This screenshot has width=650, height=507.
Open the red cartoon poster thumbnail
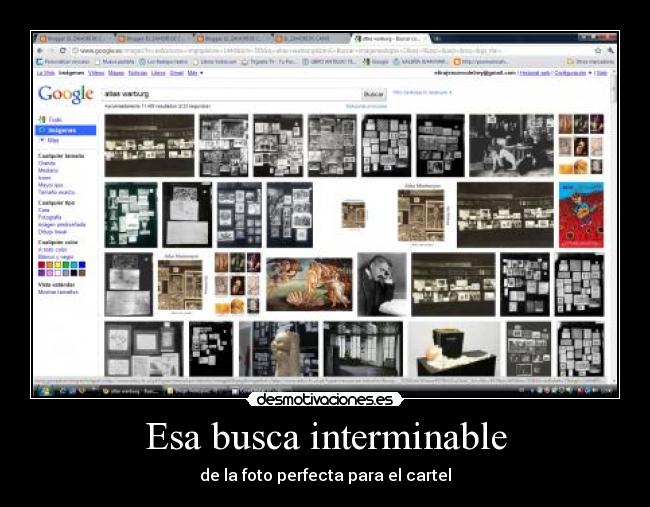click(x=581, y=215)
